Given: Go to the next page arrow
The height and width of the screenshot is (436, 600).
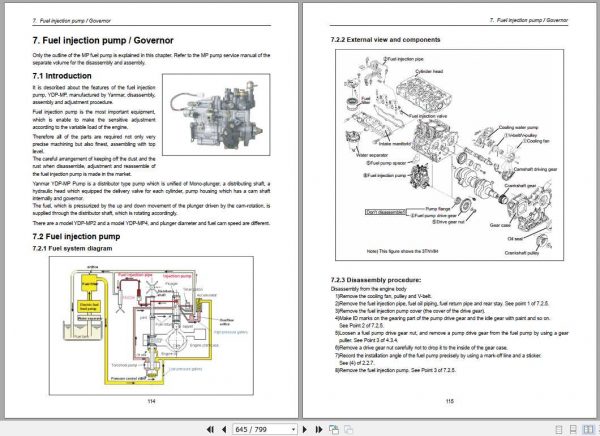Looking at the screenshot, I should 305,429.
